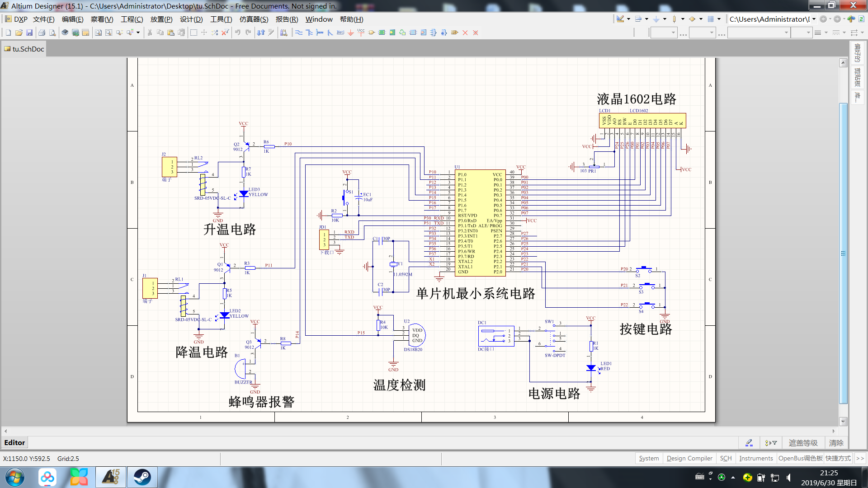The width and height of the screenshot is (868, 488).
Task: Select the tu.SchDoc document tab
Action: coord(24,49)
